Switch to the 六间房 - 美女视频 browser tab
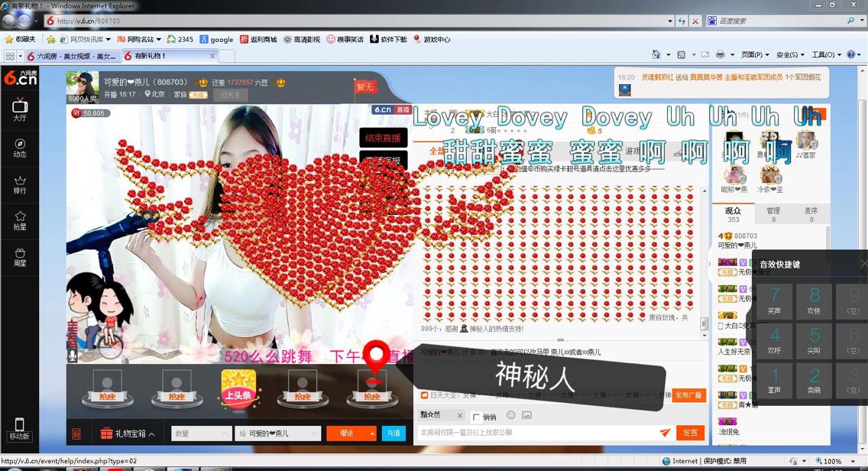The height and width of the screenshot is (471, 868). [x=72, y=56]
